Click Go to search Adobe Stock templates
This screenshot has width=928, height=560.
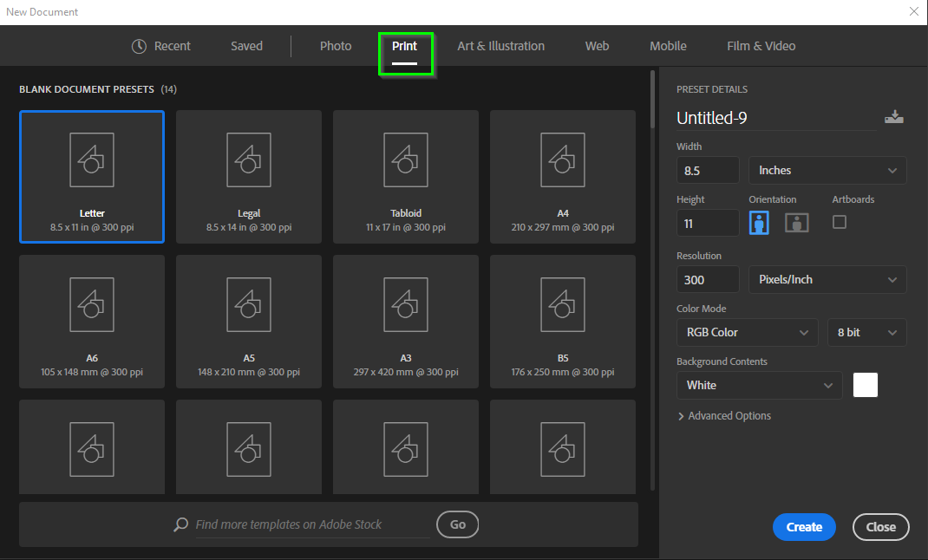point(457,524)
